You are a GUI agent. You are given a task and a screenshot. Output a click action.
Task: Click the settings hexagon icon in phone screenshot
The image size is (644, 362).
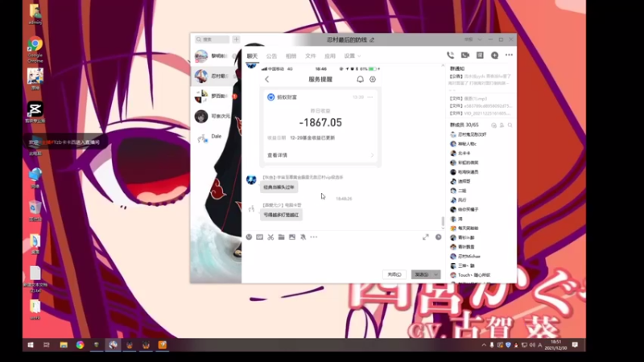(373, 79)
